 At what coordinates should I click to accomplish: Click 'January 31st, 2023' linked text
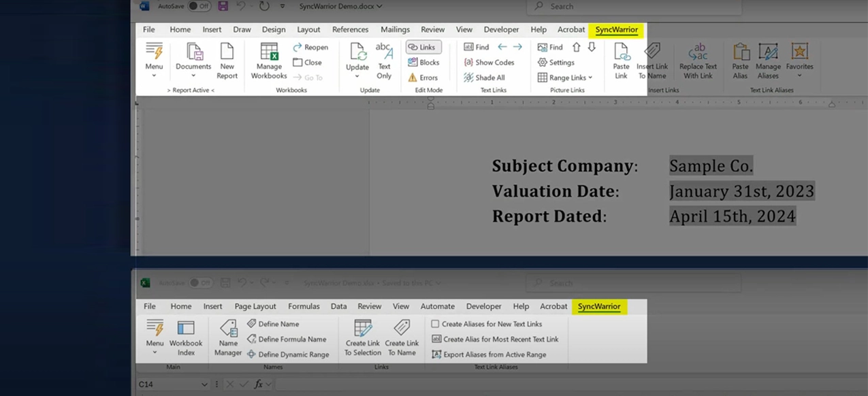(741, 191)
